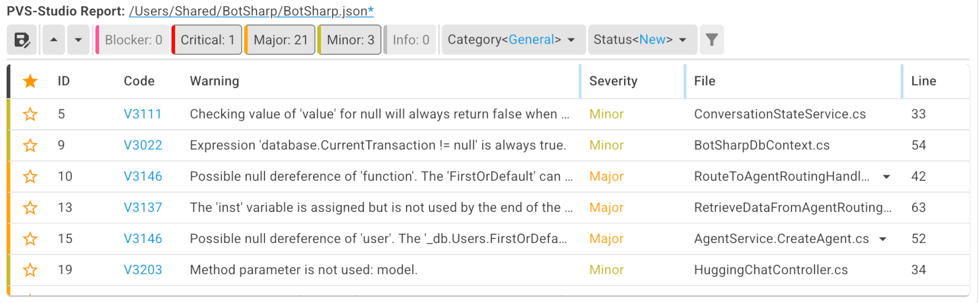Toggle the Major: 21 severity filter
The width and height of the screenshot is (980, 303).
coord(280,40)
